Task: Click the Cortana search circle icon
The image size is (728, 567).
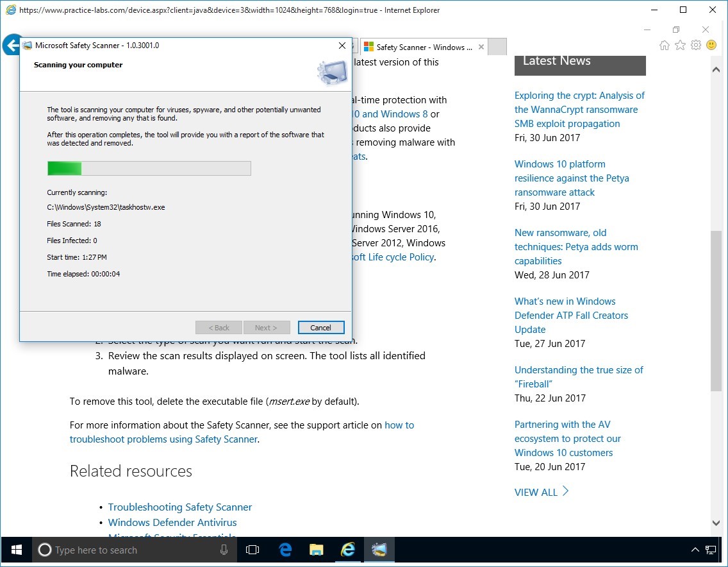Action: click(45, 550)
